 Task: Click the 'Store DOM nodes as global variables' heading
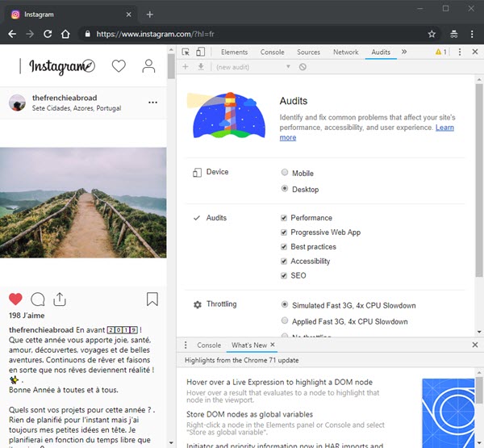pos(250,414)
